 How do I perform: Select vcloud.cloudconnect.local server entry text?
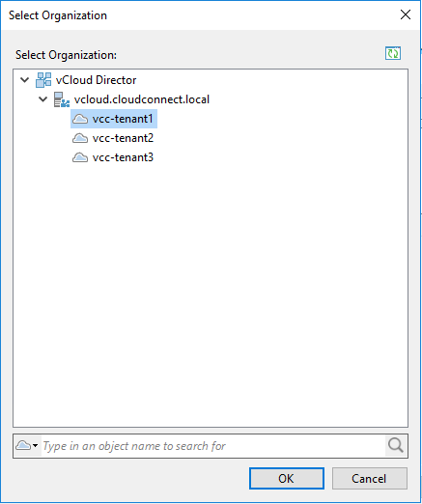click(142, 99)
